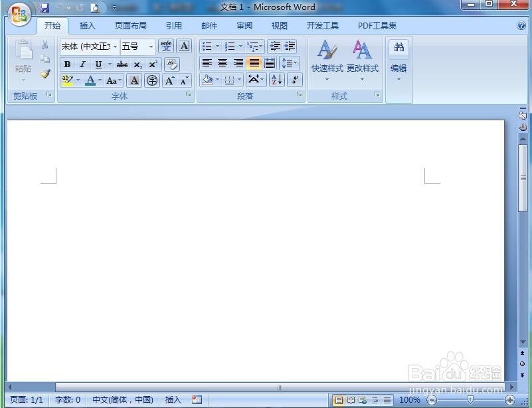Decrease paragraph indent
This screenshot has height=408, width=532.
tap(275, 46)
